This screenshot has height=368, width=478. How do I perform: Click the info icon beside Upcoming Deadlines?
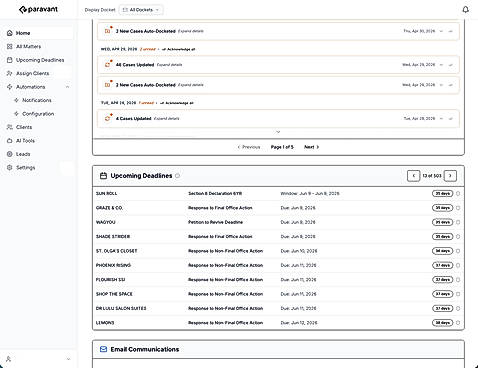[177, 176]
